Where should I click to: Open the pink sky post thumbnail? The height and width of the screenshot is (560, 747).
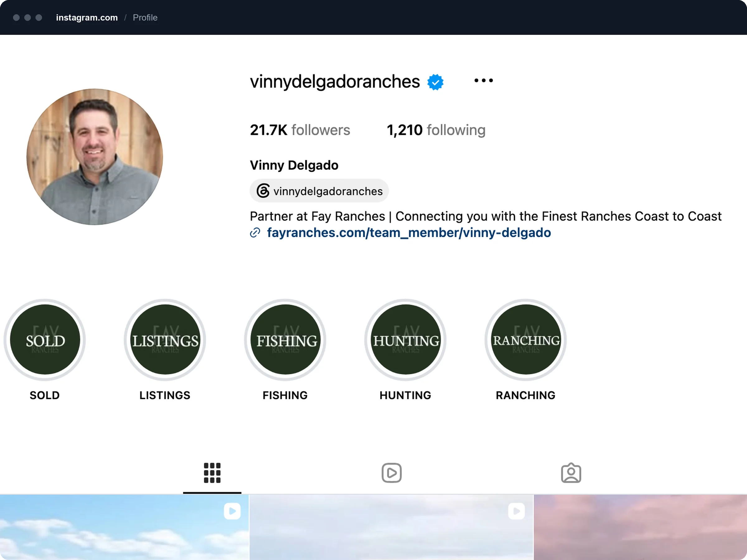pyautogui.click(x=640, y=527)
